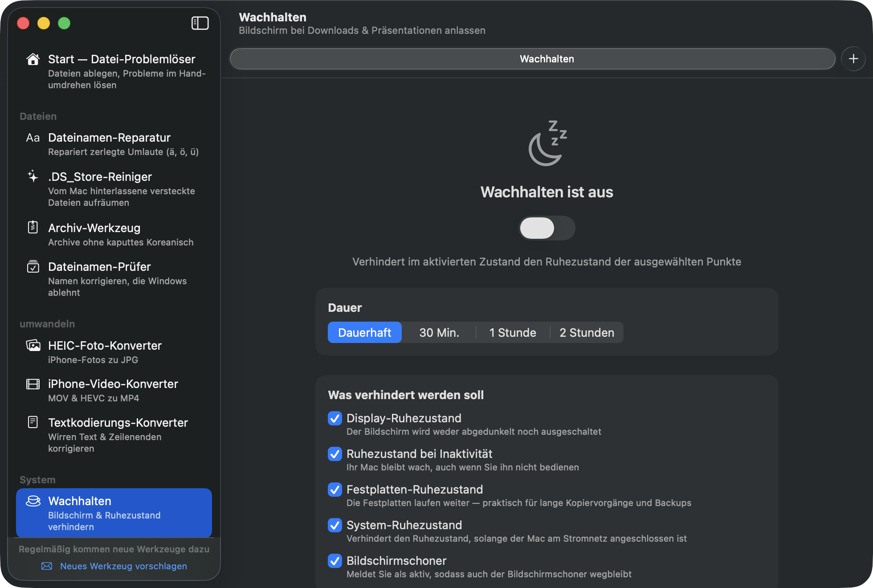Click the photo icon for HEIC-Foto-Konverter
Image resolution: width=873 pixels, height=588 pixels.
(x=33, y=345)
